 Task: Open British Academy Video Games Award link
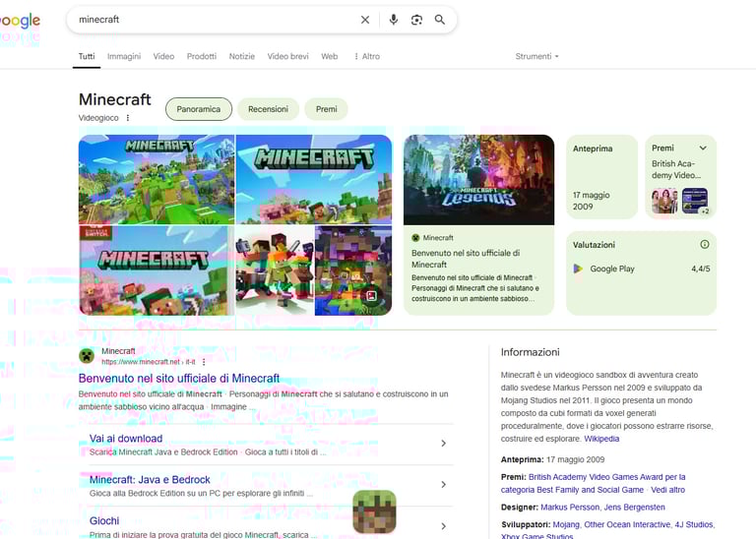(x=593, y=483)
